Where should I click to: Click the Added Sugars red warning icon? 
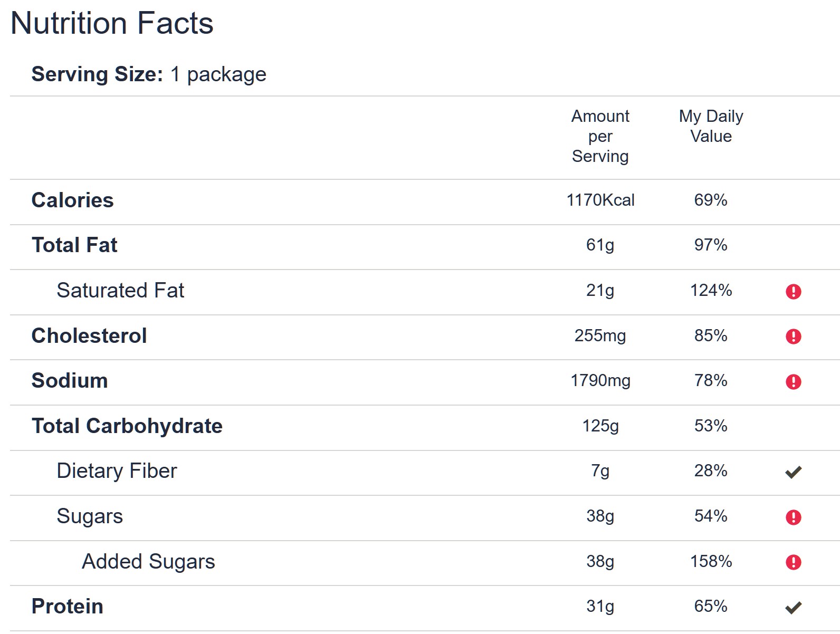pyautogui.click(x=793, y=562)
